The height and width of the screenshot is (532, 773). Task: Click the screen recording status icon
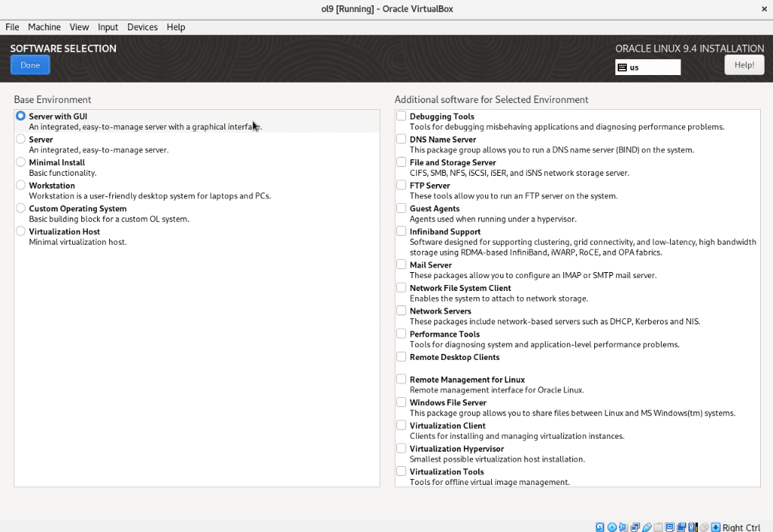pyautogui.click(x=681, y=527)
